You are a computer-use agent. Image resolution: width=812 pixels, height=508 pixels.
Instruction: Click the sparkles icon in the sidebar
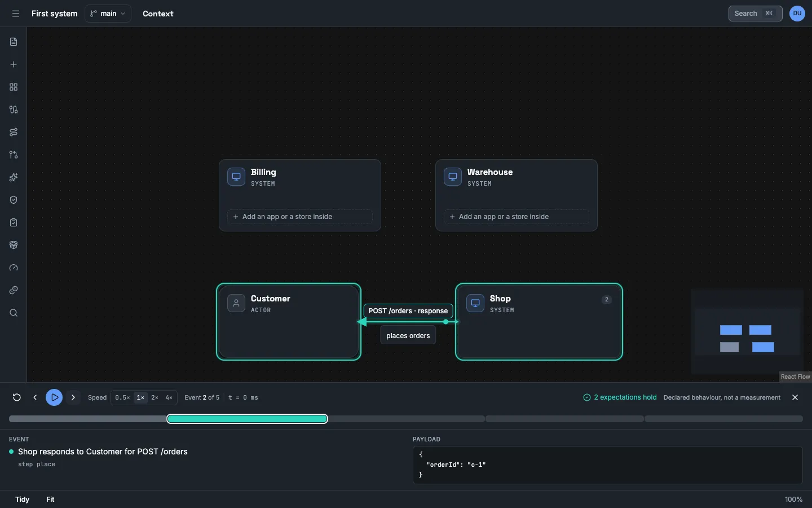click(14, 177)
